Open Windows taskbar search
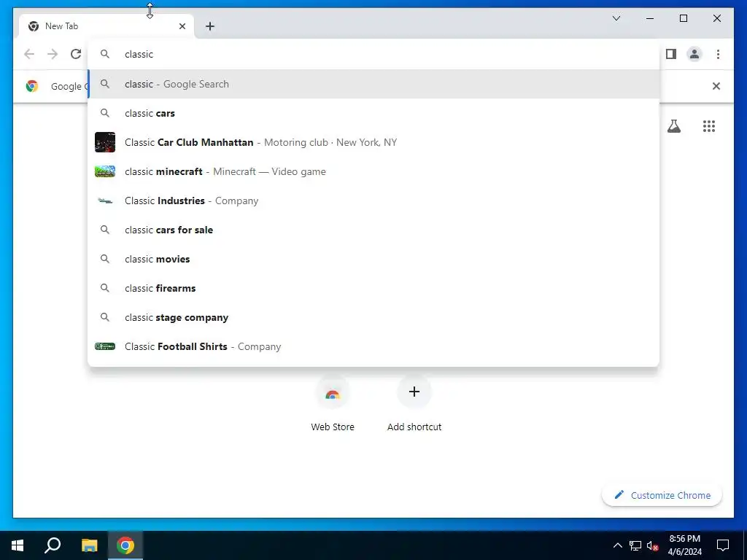 click(53, 545)
